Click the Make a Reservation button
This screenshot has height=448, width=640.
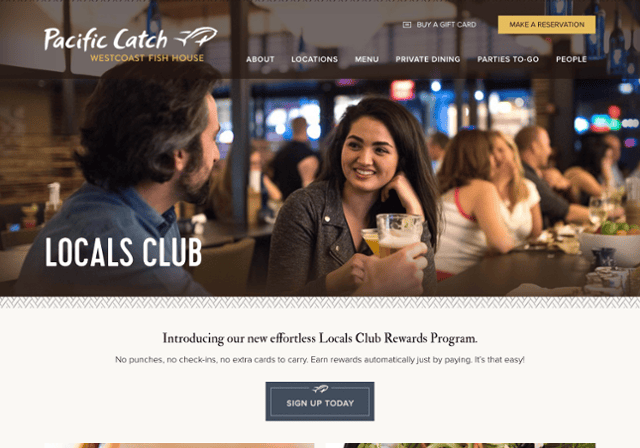pos(547,24)
